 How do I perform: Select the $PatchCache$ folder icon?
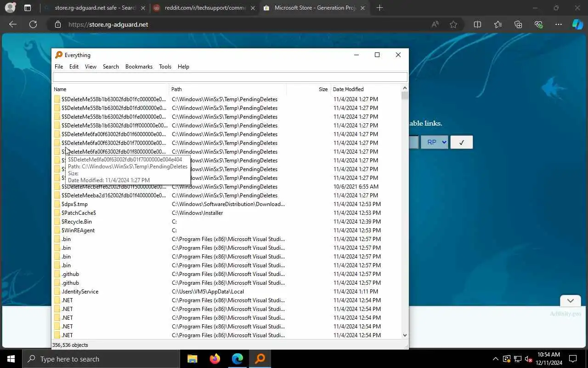pos(57,213)
